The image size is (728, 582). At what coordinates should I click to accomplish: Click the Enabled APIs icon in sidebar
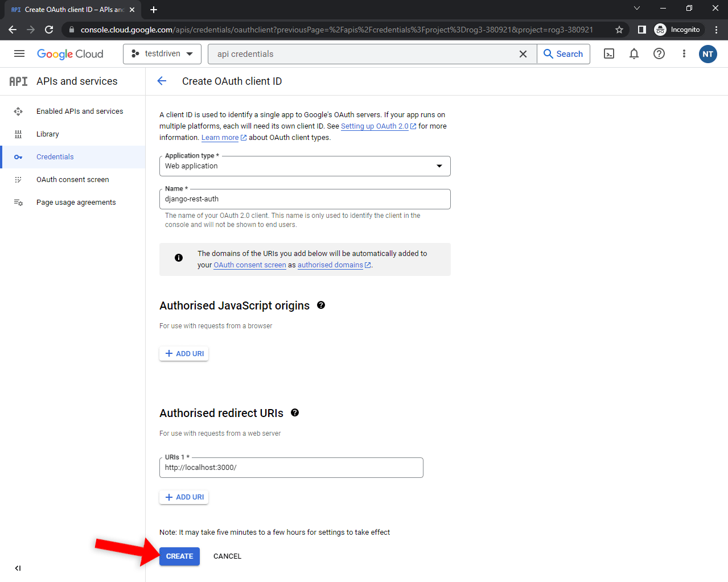18,112
